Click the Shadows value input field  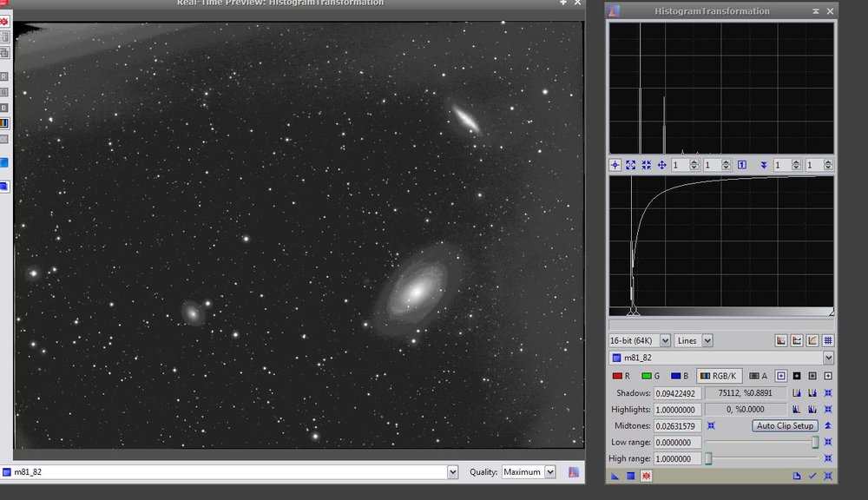click(678, 393)
